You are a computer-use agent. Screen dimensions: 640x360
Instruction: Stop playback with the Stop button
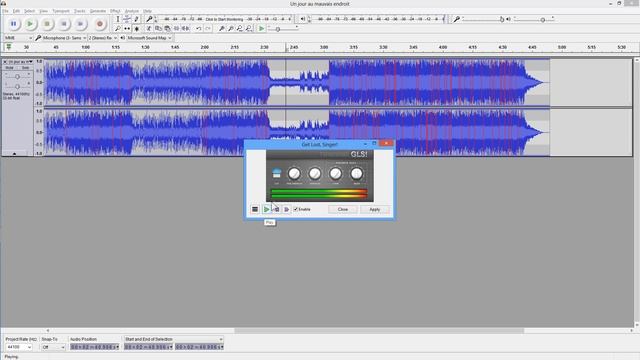(x=47, y=24)
